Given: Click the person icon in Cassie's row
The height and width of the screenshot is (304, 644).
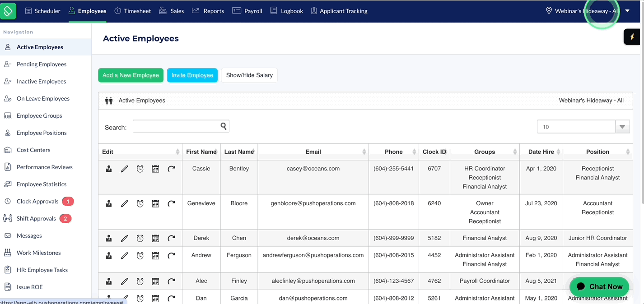Looking at the screenshot, I should pos(109,169).
